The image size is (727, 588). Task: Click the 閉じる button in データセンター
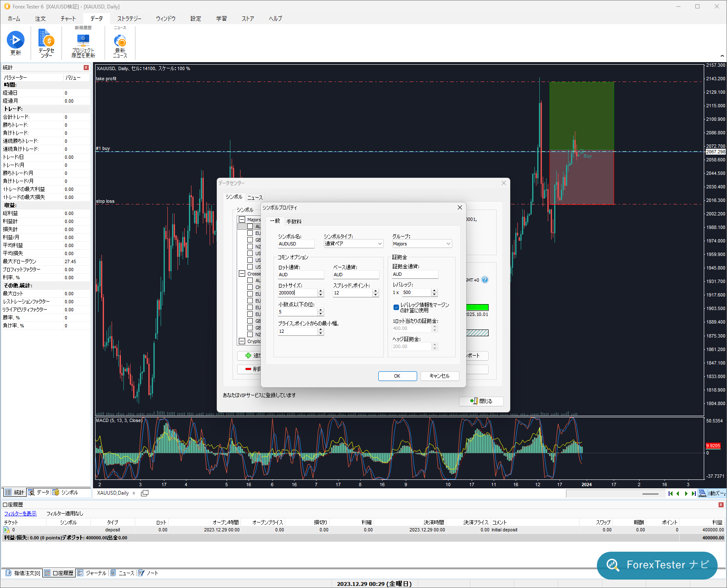pyautogui.click(x=481, y=401)
